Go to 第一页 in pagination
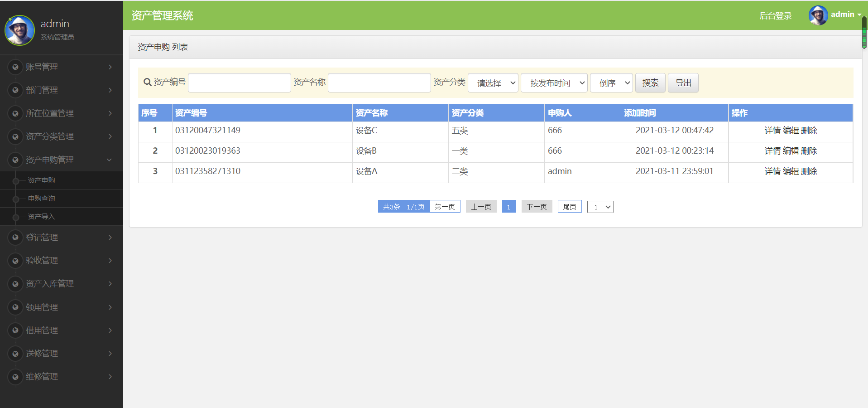Image resolution: width=868 pixels, height=408 pixels. click(445, 207)
